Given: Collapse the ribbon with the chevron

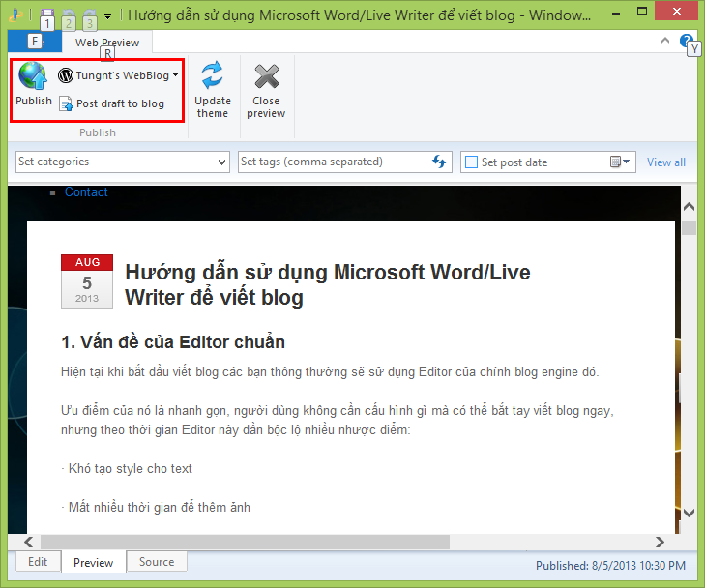Looking at the screenshot, I should (x=665, y=41).
